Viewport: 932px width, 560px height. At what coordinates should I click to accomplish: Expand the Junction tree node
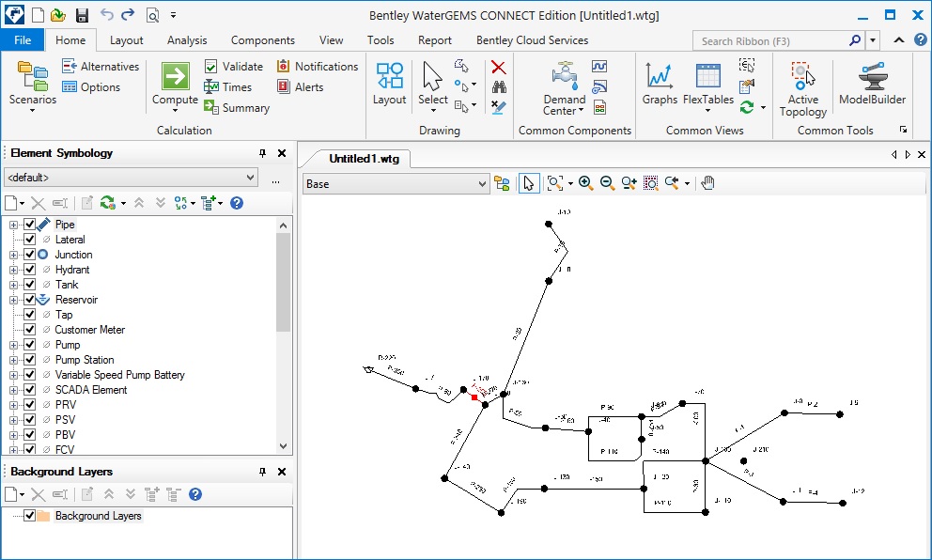(x=14, y=255)
